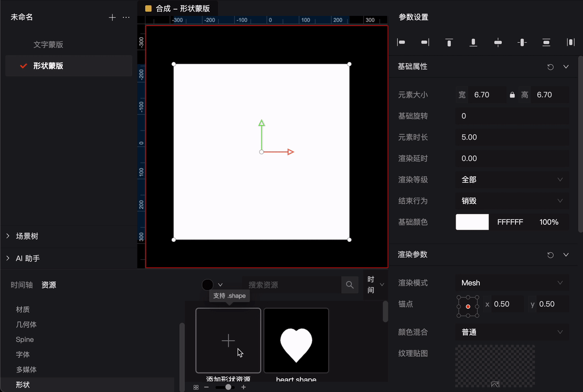Reset 渲染参数 section values
This screenshot has height=392, width=583.
click(550, 255)
